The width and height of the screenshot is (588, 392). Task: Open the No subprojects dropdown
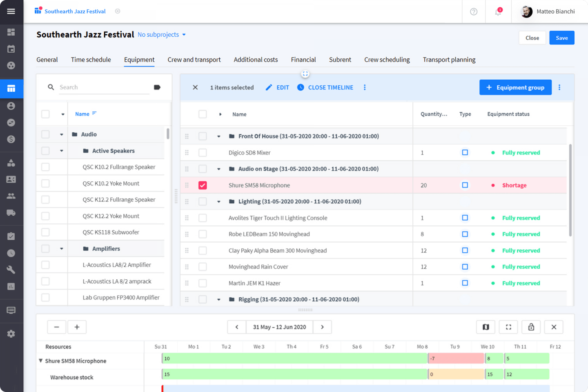tap(162, 35)
